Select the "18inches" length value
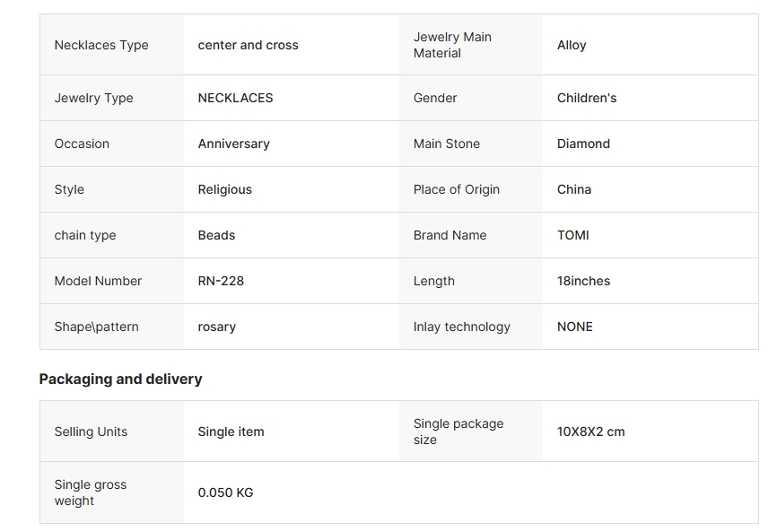777x532 pixels. 583,281
